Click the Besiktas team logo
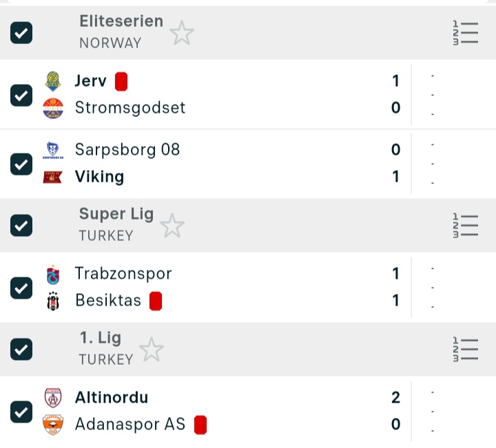 pos(53,301)
